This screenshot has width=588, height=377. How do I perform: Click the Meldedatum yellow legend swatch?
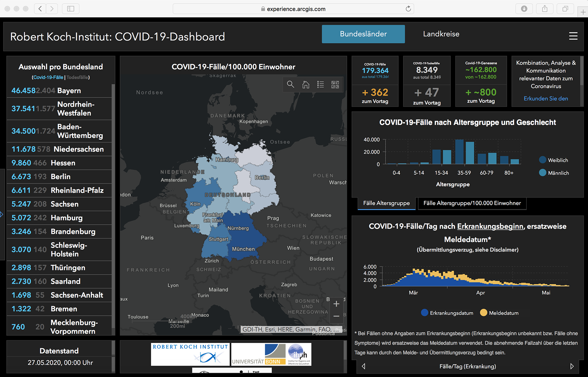coord(483,313)
